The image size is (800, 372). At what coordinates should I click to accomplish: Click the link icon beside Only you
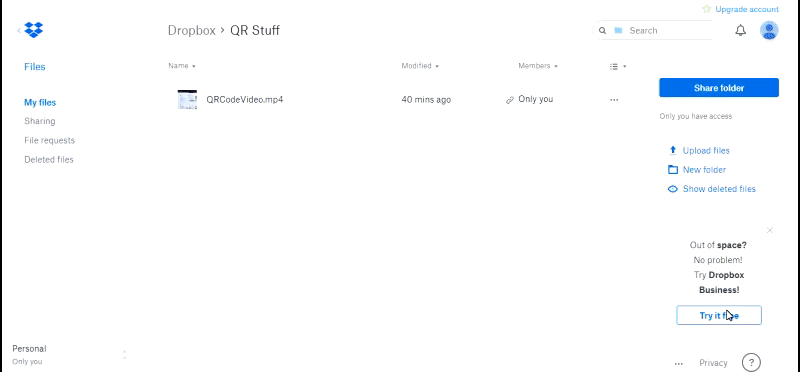pos(509,101)
